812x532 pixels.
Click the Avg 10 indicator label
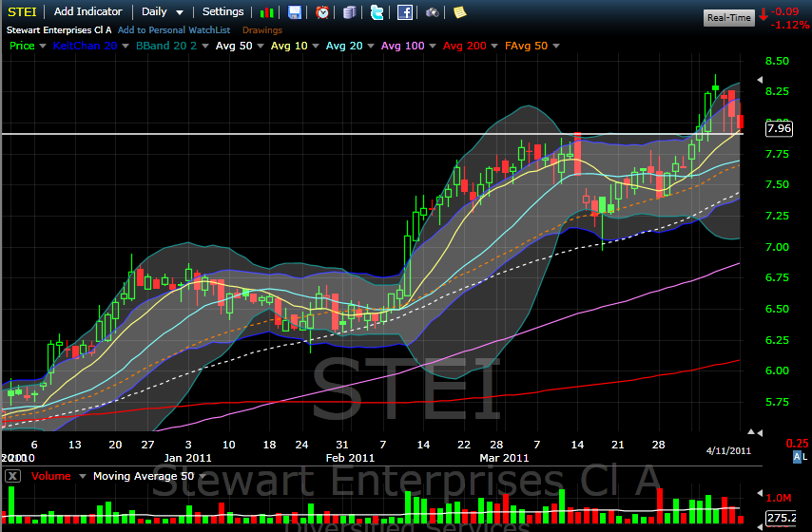[289, 46]
